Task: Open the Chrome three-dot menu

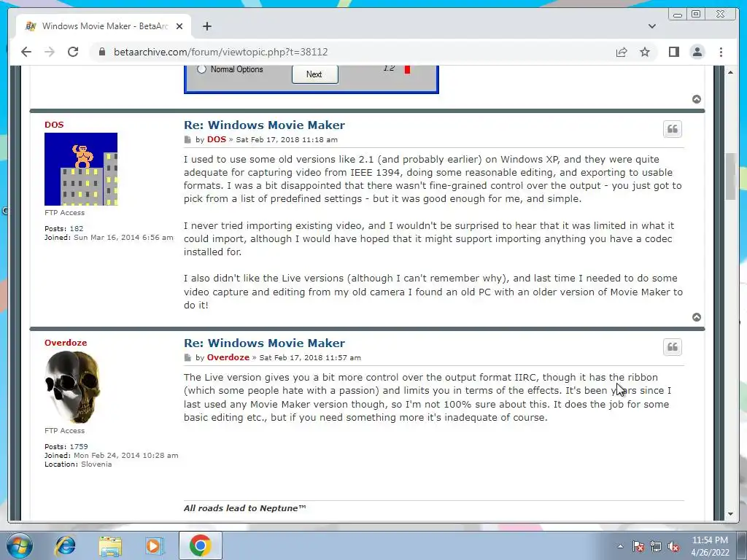Action: pos(721,52)
